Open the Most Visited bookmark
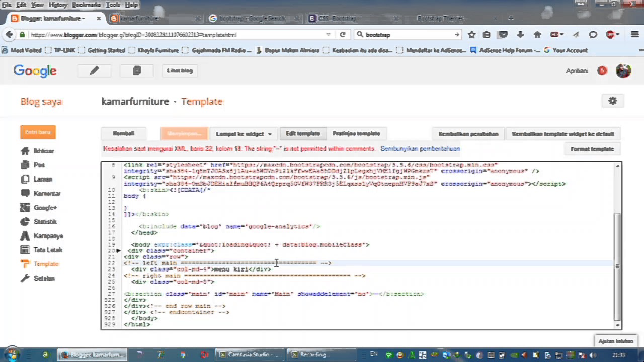The width and height of the screenshot is (644, 362). point(22,50)
